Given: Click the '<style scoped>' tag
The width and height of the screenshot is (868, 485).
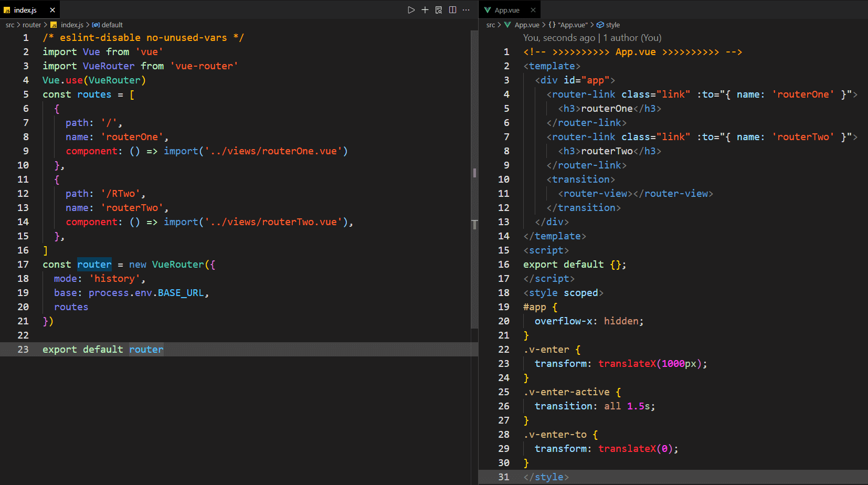Looking at the screenshot, I should (x=563, y=292).
